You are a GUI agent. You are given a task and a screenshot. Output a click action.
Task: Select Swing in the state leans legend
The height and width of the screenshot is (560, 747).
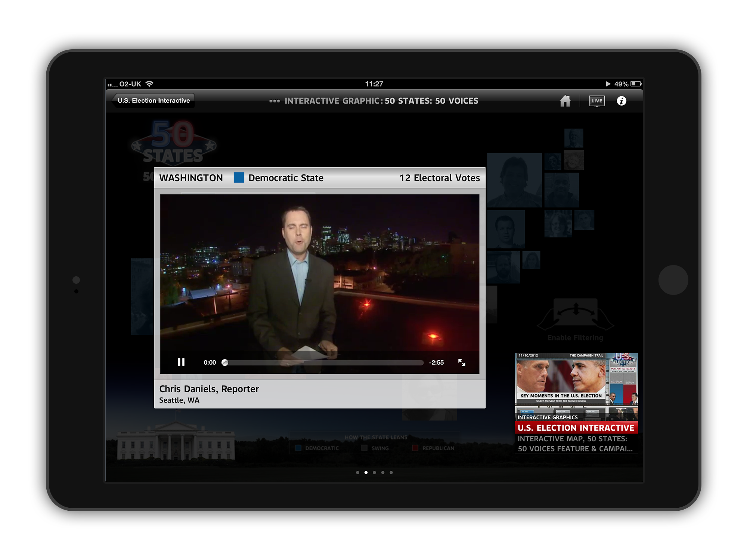[375, 448]
